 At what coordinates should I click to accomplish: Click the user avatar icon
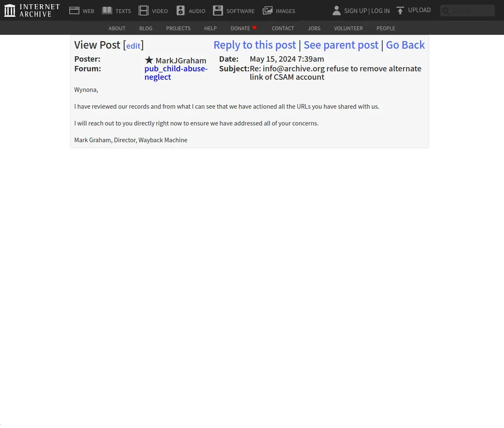tap(336, 10)
